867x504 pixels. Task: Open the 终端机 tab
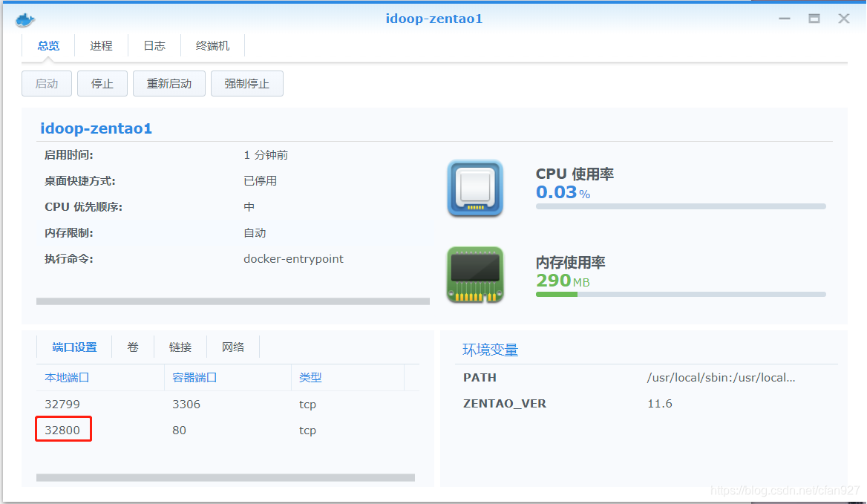212,46
